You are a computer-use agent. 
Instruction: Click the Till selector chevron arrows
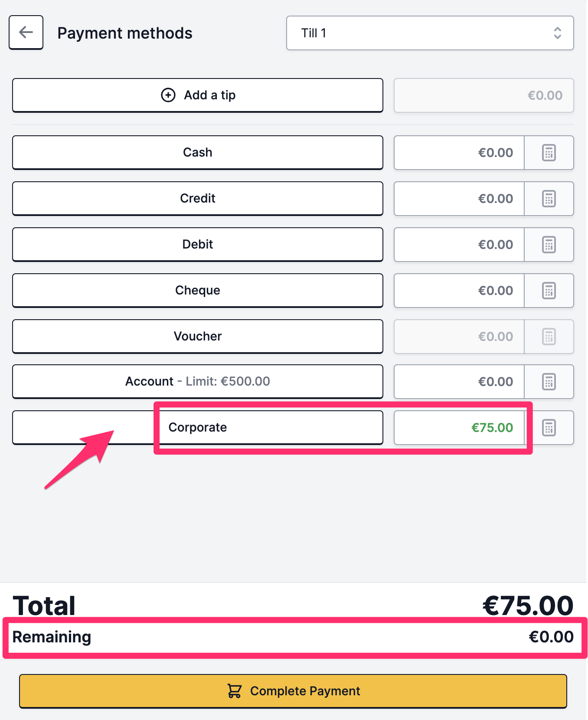(558, 33)
